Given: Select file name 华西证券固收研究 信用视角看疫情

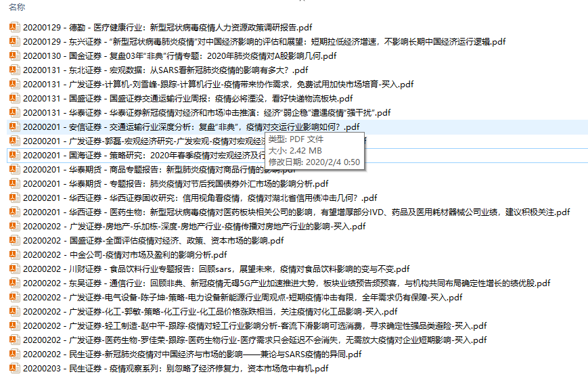Looking at the screenshot, I should pos(200,198).
